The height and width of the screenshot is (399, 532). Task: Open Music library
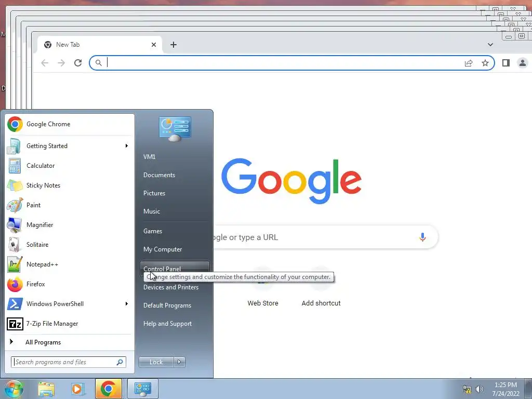click(175, 211)
